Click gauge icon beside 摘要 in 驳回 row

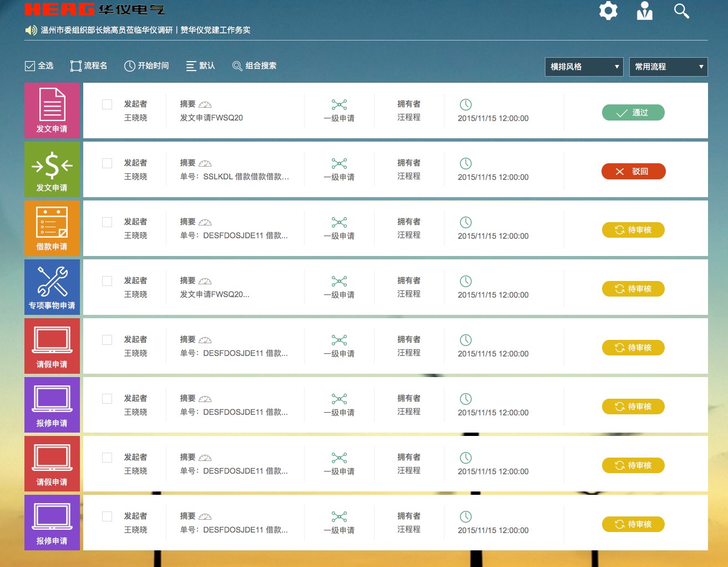pos(205,163)
